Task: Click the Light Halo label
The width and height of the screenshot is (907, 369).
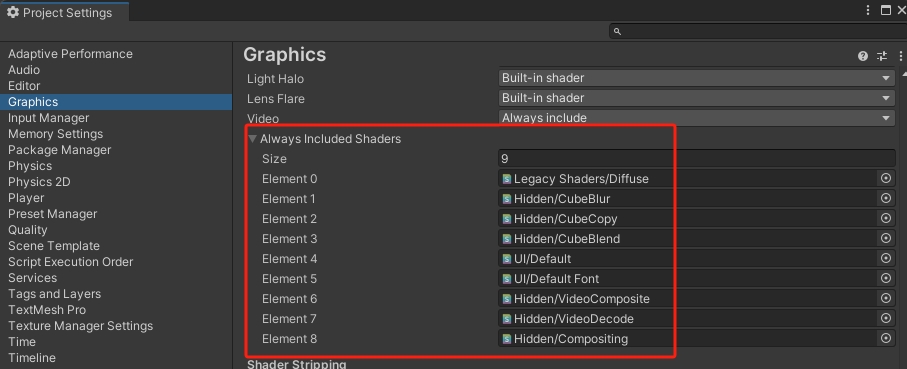Action: pyautogui.click(x=275, y=79)
